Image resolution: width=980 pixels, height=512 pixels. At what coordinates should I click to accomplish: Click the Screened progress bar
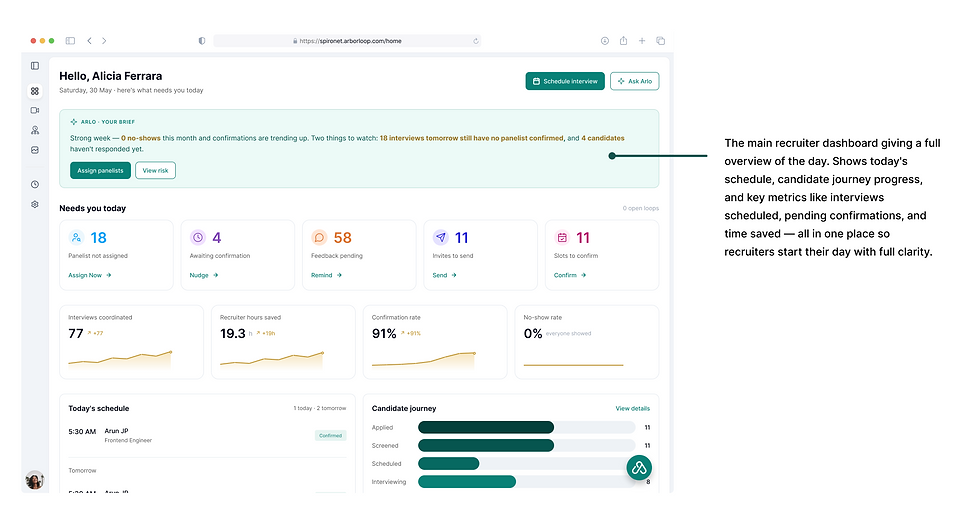(527, 445)
